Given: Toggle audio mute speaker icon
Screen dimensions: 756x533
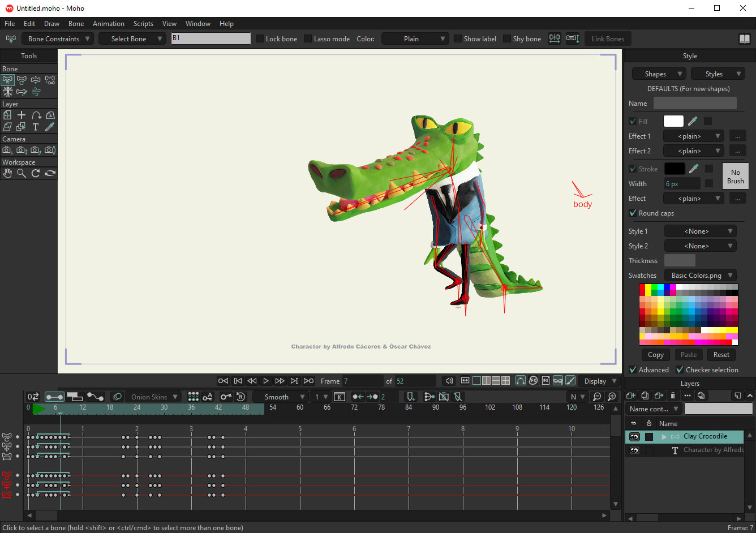Looking at the screenshot, I should pos(449,381).
